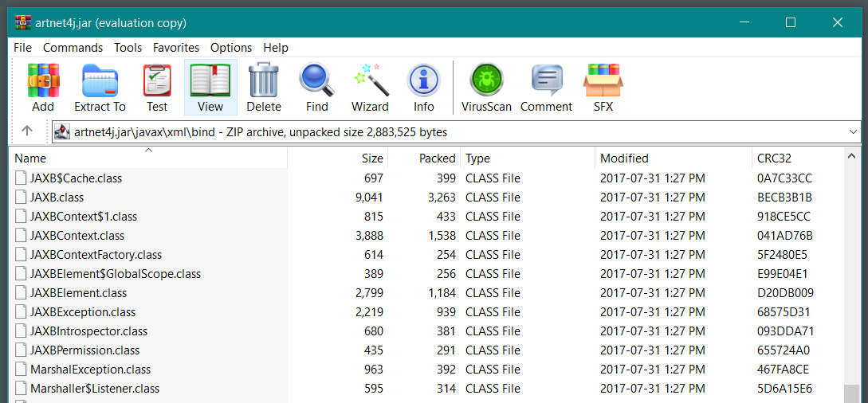The width and height of the screenshot is (868, 403).
Task: Click the file icon of JAXBElement.class
Action: (21, 293)
